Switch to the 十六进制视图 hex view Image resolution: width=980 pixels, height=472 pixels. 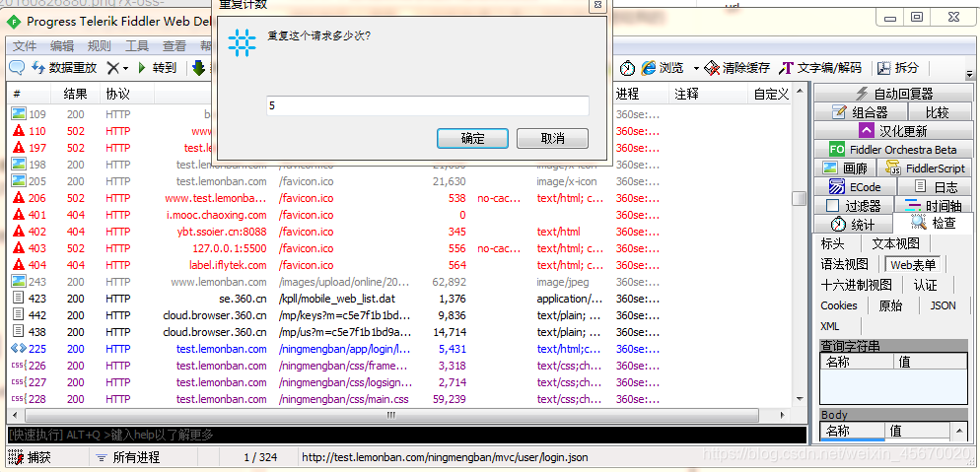[856, 285]
